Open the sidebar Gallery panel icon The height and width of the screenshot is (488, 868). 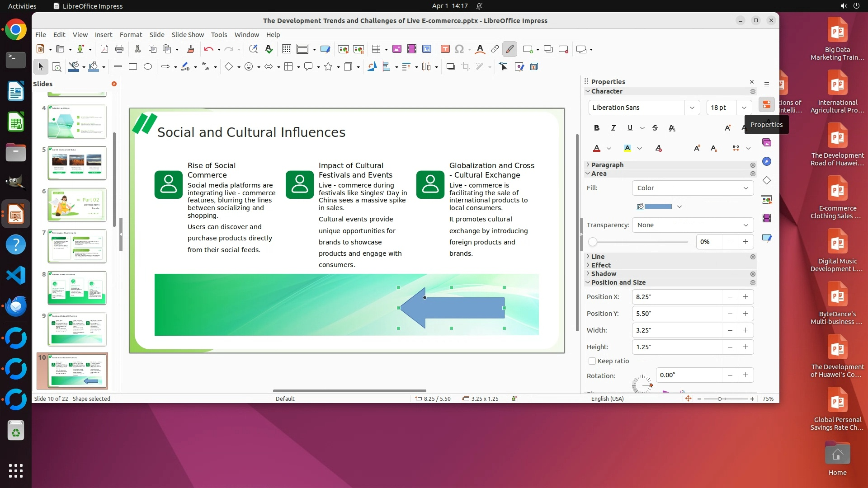pyautogui.click(x=767, y=143)
